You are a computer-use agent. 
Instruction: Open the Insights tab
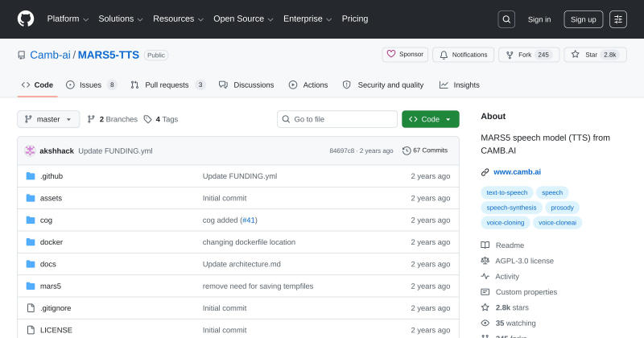pyautogui.click(x=460, y=85)
